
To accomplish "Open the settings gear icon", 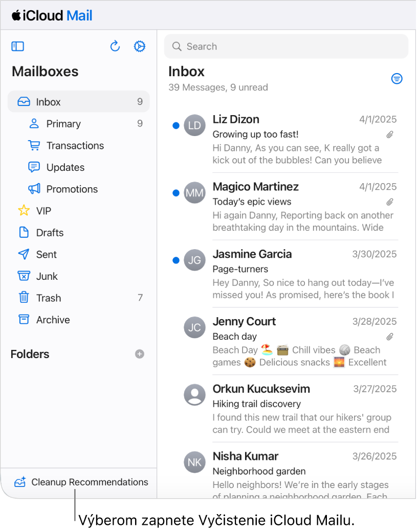I will pyautogui.click(x=140, y=46).
